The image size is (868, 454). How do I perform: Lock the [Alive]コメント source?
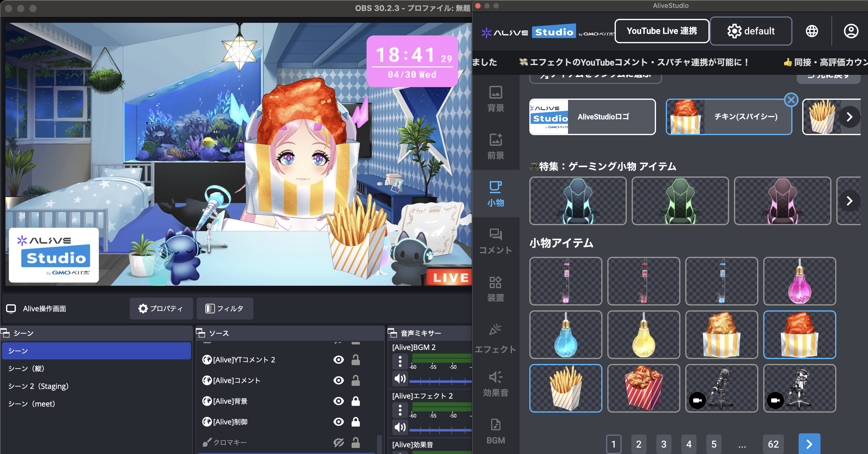(355, 380)
